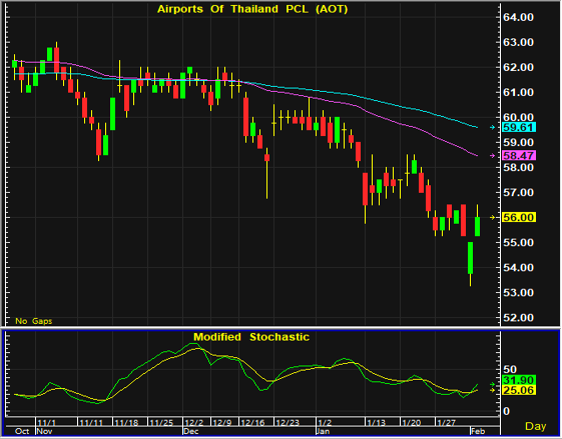Click the yellow 25.06 stochastic value label
The width and height of the screenshot is (562, 439).
click(x=519, y=390)
